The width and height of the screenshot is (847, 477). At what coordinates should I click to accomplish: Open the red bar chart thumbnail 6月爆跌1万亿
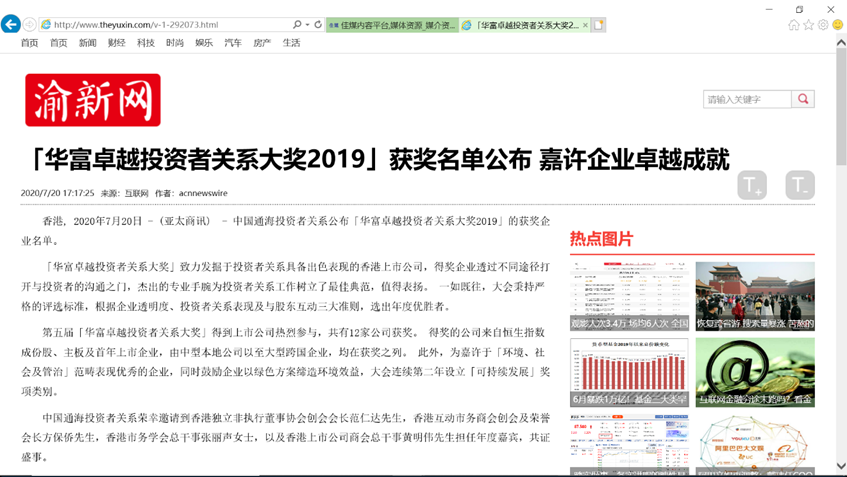[x=629, y=372]
